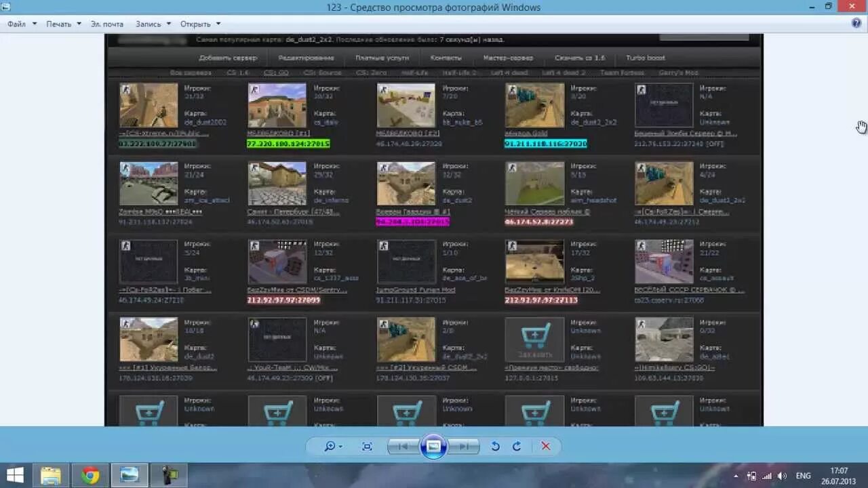The height and width of the screenshot is (488, 868).
Task: Launch Google Chrome from the taskbar
Action: [x=90, y=475]
